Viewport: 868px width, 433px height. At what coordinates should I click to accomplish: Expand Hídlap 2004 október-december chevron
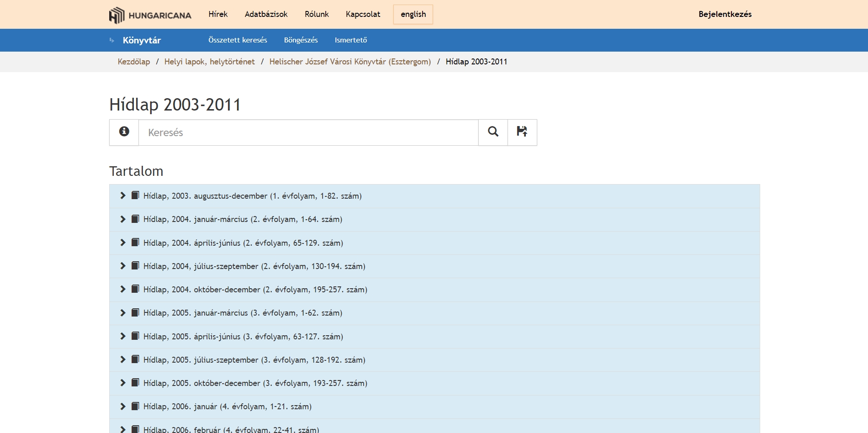pyautogui.click(x=122, y=289)
